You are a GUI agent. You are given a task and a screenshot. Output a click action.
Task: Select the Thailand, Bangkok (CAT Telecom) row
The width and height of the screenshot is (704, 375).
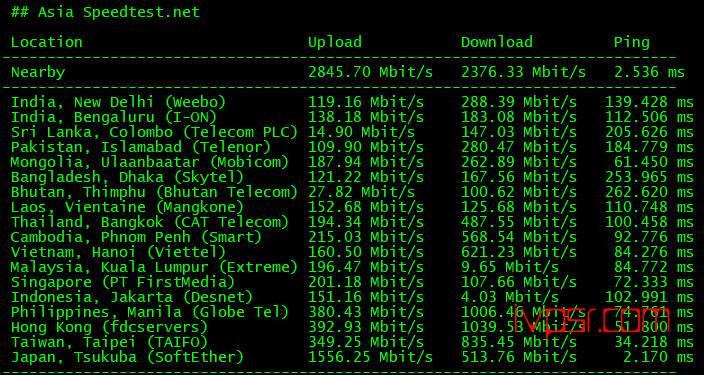tap(352, 222)
